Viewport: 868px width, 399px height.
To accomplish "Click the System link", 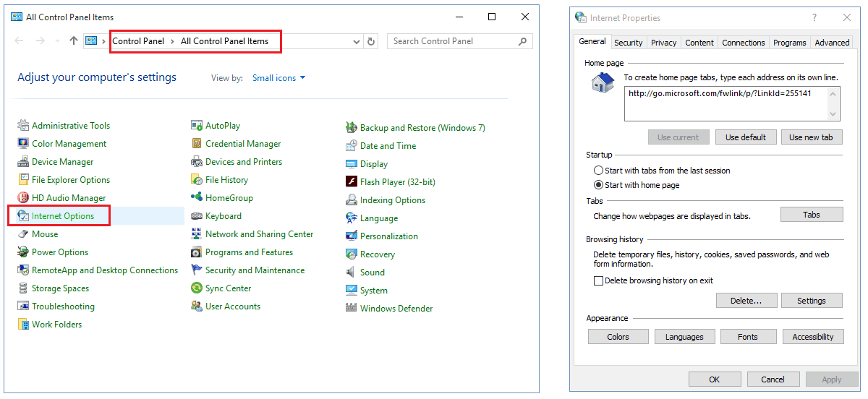I will tap(374, 291).
